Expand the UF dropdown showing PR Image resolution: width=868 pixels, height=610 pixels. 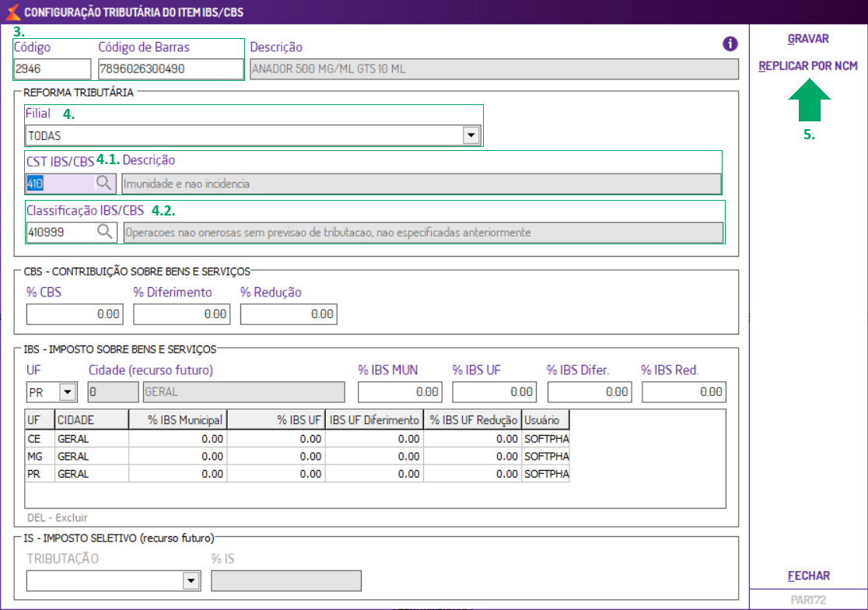coord(67,392)
